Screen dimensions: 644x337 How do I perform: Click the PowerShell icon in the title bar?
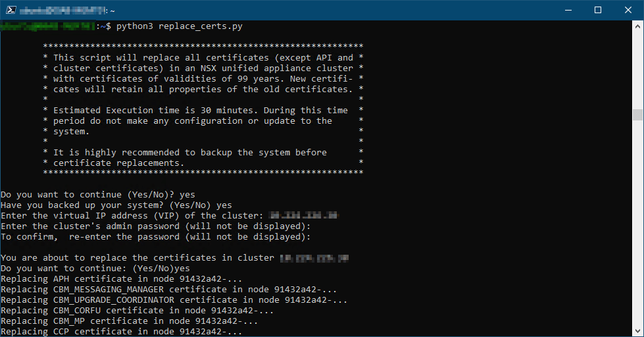[9, 11]
